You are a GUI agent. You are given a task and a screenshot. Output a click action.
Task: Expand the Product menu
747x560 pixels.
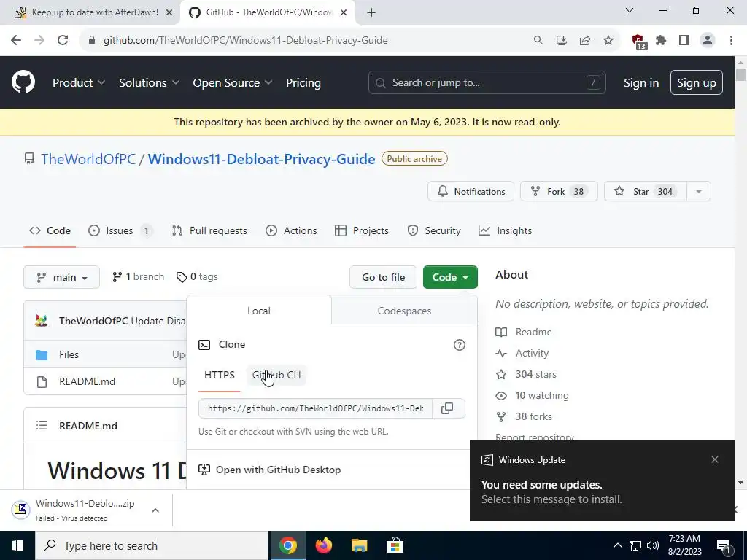pyautogui.click(x=79, y=82)
